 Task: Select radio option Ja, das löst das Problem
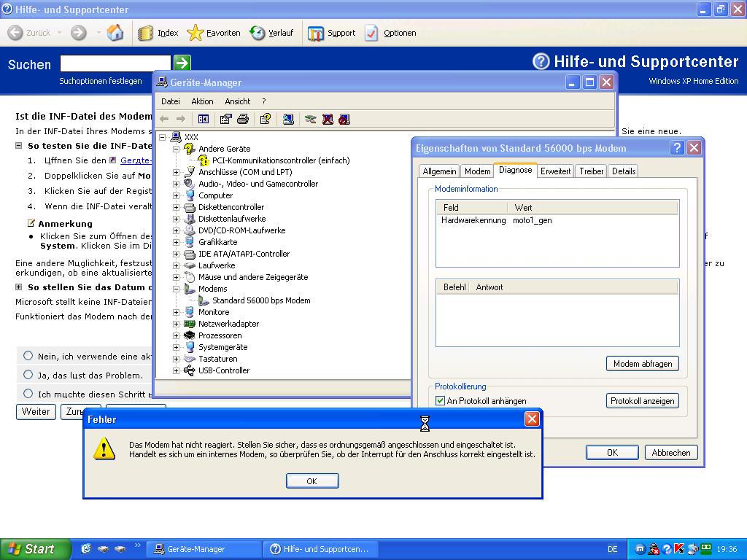pos(28,375)
